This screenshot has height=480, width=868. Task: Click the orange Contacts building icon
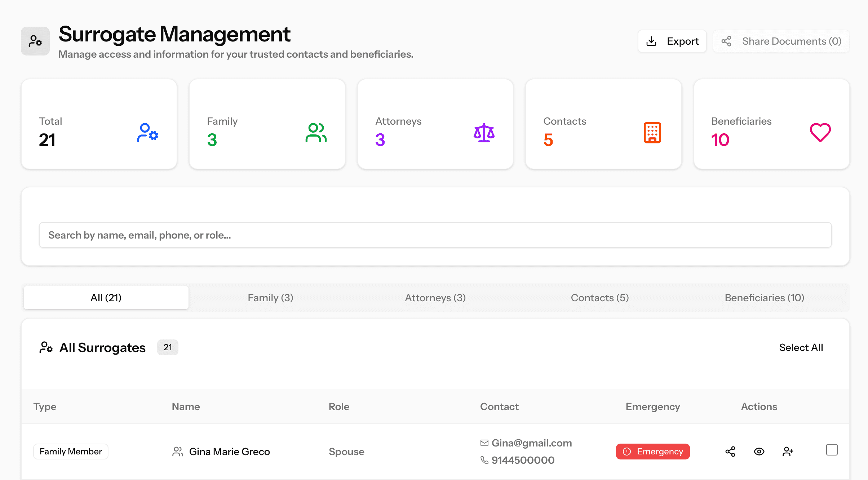coord(652,133)
